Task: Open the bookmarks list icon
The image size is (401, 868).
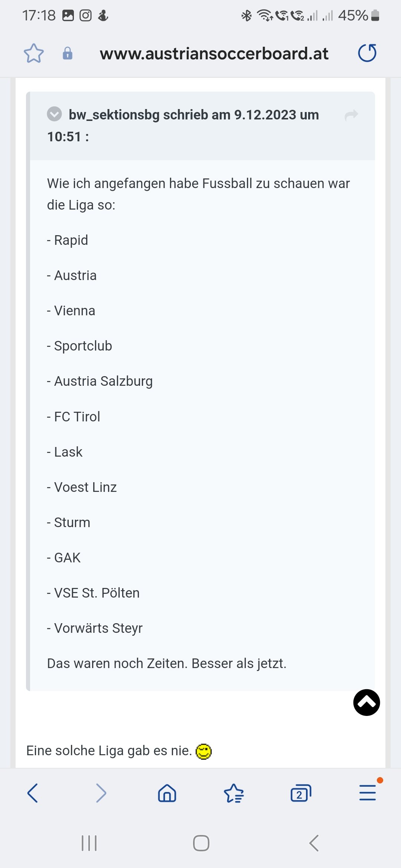Action: pos(234,793)
